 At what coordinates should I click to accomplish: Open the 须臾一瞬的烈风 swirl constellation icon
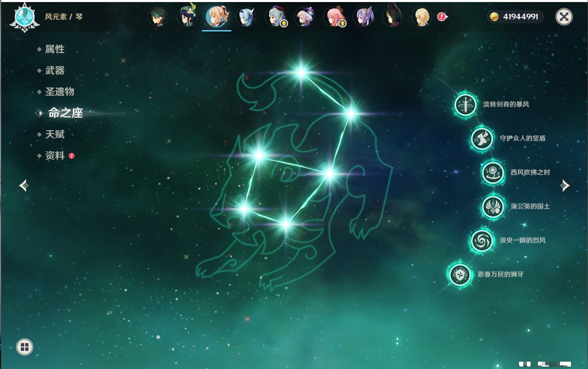pyautogui.click(x=482, y=241)
